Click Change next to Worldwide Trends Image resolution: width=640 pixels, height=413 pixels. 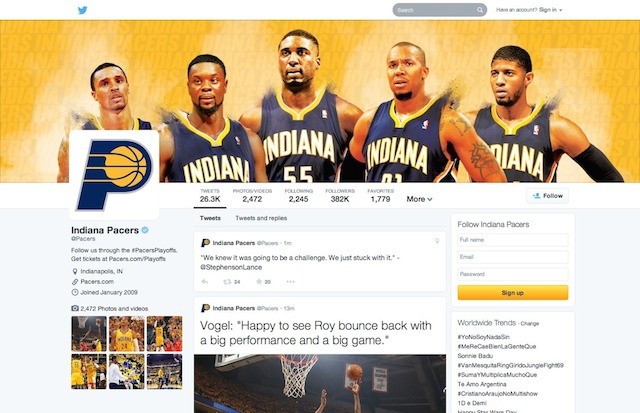(530, 324)
